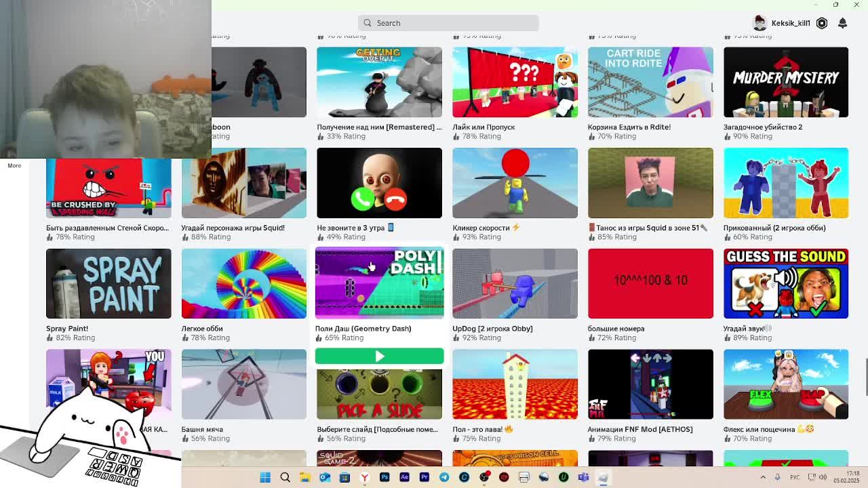Open the clock and date in the taskbar
The image size is (868, 488).
click(846, 477)
